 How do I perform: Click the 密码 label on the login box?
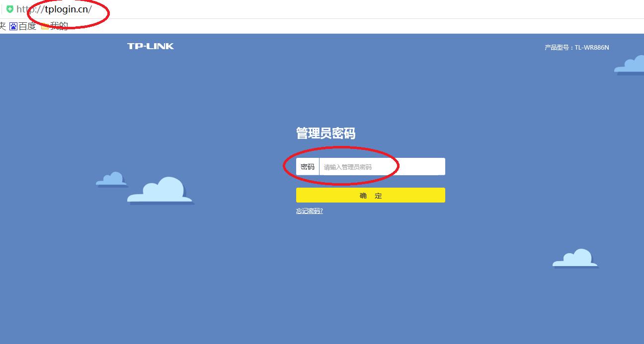308,166
